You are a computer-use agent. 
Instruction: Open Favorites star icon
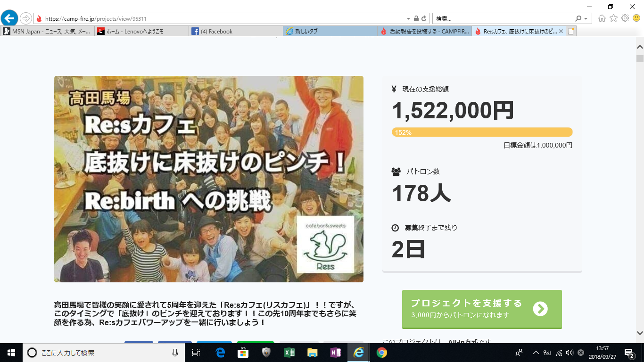pos(613,18)
